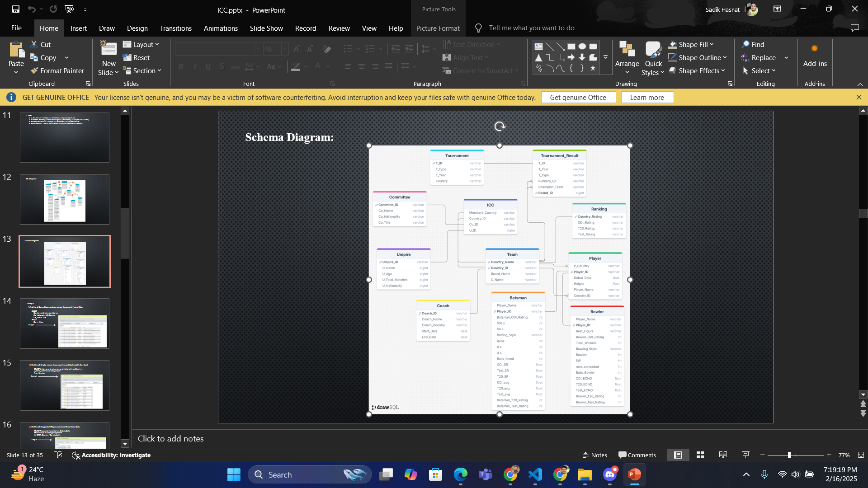The image size is (868, 488).
Task: Activate Format Painter tool
Action: (57, 70)
